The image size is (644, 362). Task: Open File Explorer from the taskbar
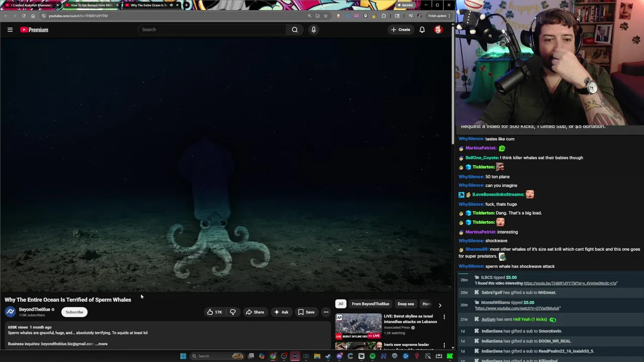coord(317,356)
